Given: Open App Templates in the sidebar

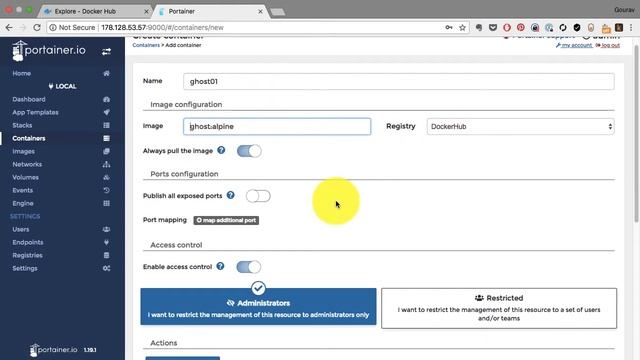Looking at the screenshot, I should tap(35, 112).
